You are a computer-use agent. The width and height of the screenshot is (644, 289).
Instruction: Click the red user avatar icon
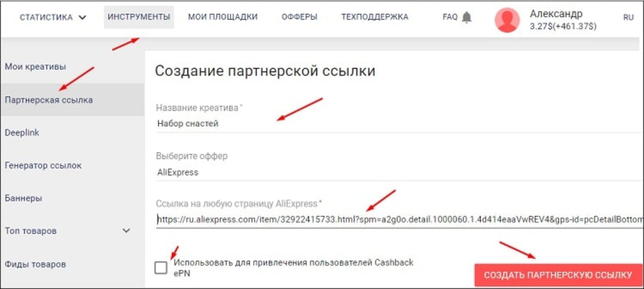tap(507, 20)
